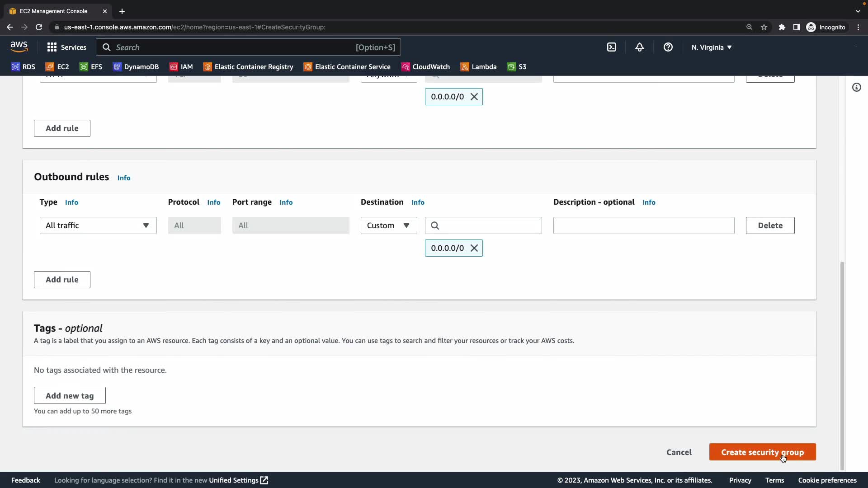The height and width of the screenshot is (488, 868).
Task: Expand the Custom destination dropdown
Action: click(x=388, y=225)
